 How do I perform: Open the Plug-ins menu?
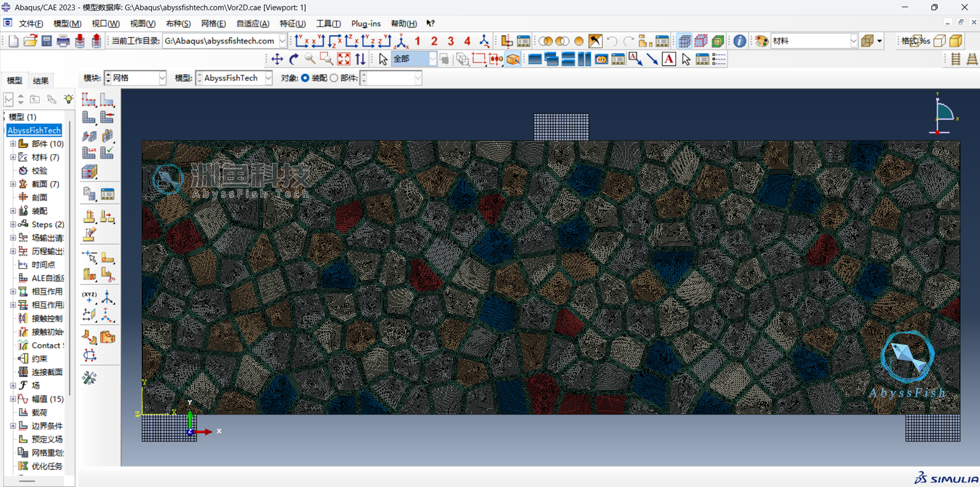(x=366, y=24)
